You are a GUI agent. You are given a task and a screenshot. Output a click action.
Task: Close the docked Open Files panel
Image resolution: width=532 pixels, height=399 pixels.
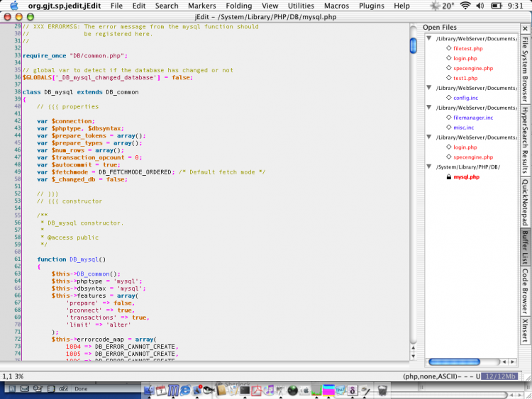(x=525, y=28)
